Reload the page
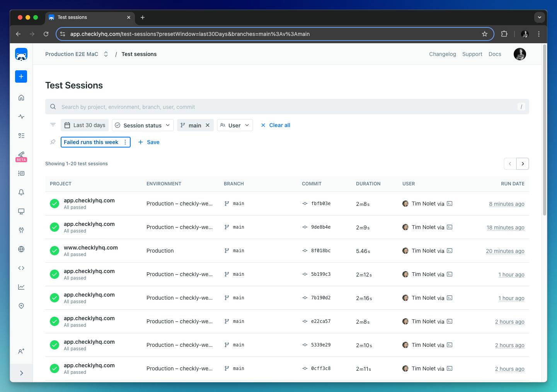 tap(46, 34)
